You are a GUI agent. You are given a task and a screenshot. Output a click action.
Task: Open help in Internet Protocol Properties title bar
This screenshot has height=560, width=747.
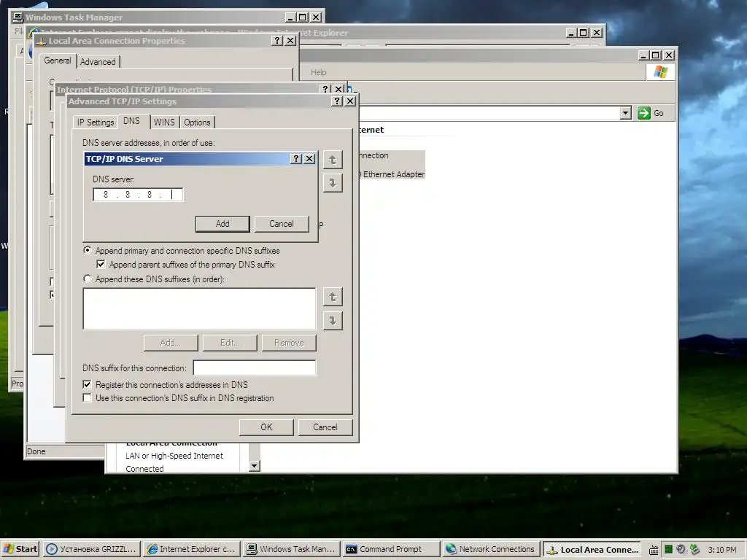[325, 89]
